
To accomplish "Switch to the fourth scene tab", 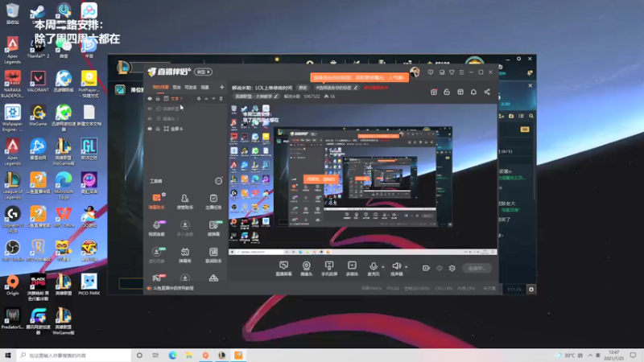I will (x=204, y=87).
